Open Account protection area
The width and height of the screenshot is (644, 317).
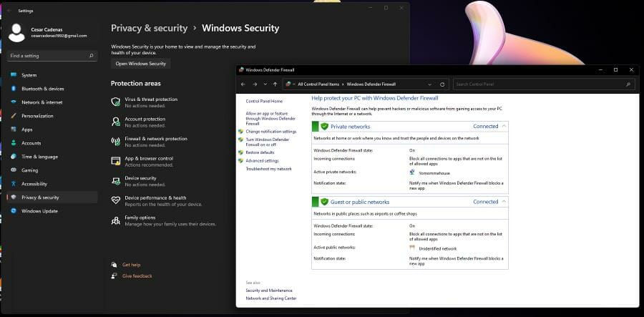point(138,122)
